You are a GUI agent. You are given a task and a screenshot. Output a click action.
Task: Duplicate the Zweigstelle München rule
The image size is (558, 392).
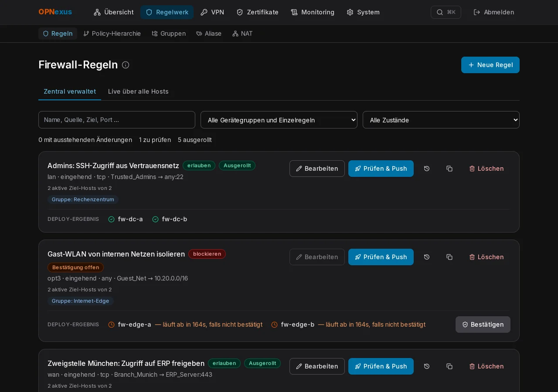[449, 366]
